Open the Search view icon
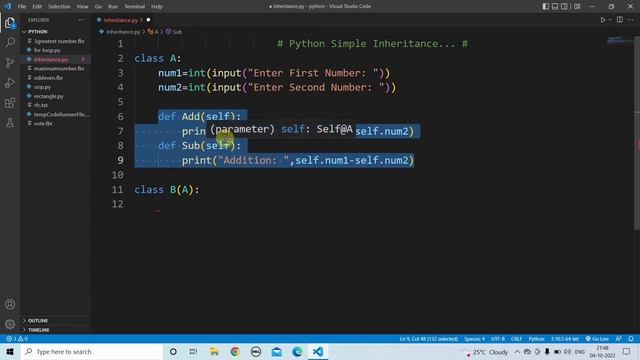This screenshot has height=360, width=640. pos(10,42)
